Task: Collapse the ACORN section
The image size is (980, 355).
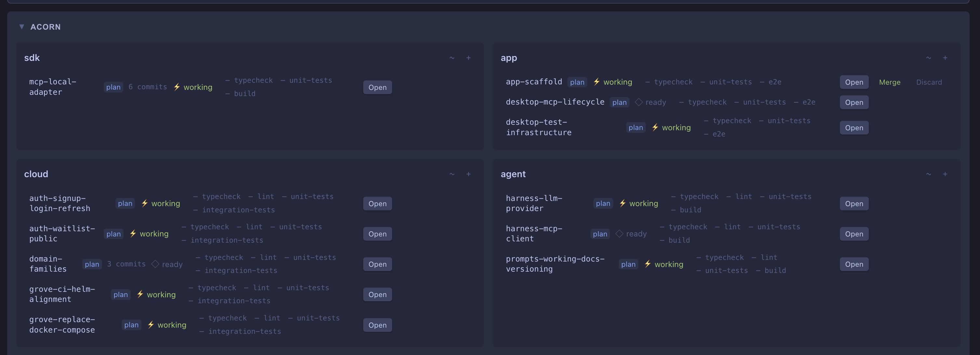Action: (x=22, y=27)
